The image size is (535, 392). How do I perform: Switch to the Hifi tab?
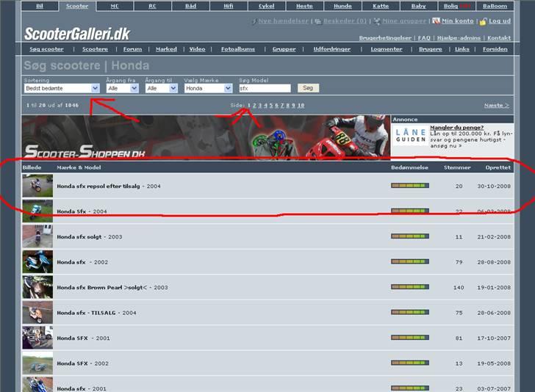click(x=228, y=6)
